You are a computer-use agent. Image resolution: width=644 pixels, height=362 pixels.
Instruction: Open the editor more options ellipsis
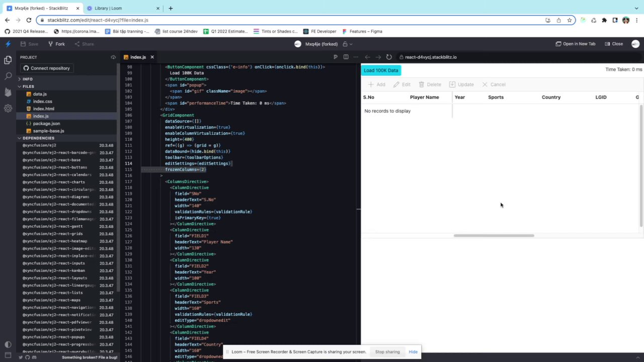click(356, 57)
